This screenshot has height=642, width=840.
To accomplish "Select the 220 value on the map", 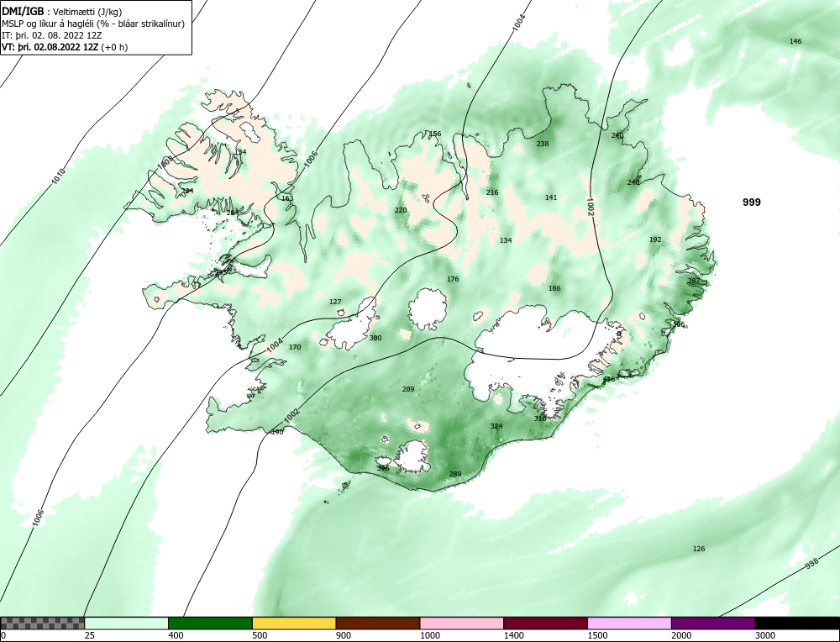I will (401, 210).
